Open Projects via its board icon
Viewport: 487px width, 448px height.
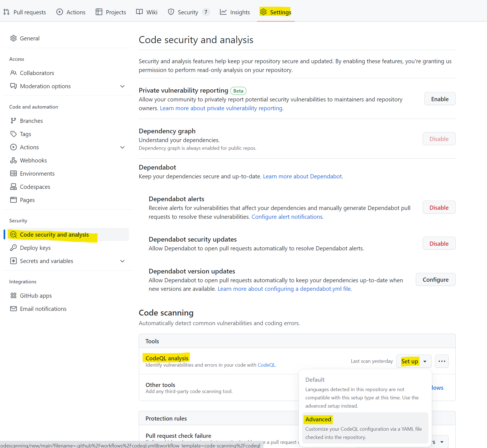click(x=99, y=12)
